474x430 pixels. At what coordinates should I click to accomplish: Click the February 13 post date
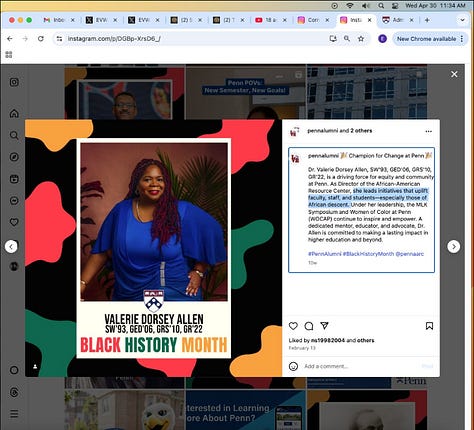[x=302, y=348]
